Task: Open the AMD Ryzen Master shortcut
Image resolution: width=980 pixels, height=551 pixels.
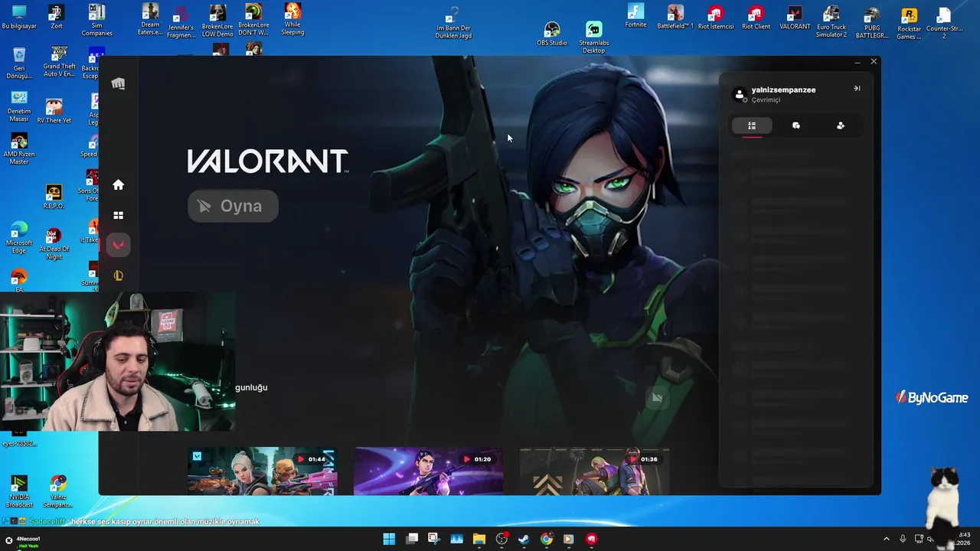Action: (19, 149)
